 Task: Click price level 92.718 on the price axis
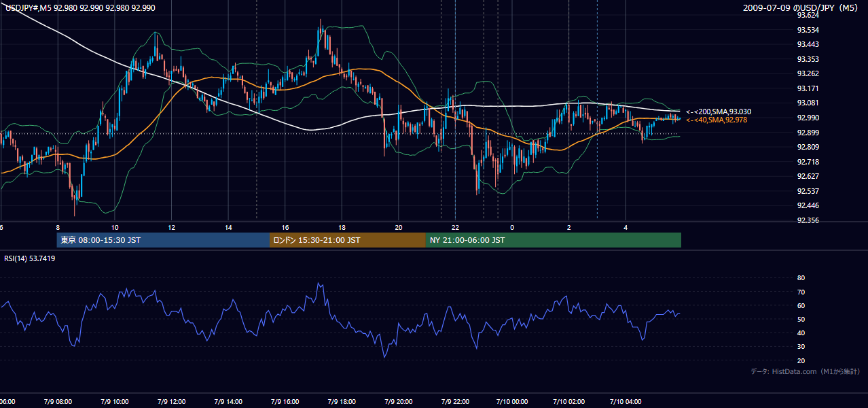pos(808,162)
